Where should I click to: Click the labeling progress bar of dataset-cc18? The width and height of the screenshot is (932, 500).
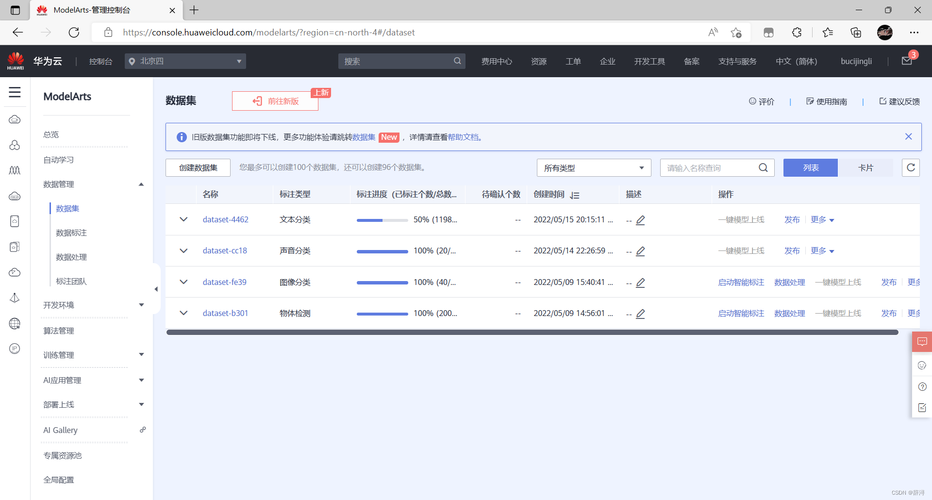tap(382, 251)
